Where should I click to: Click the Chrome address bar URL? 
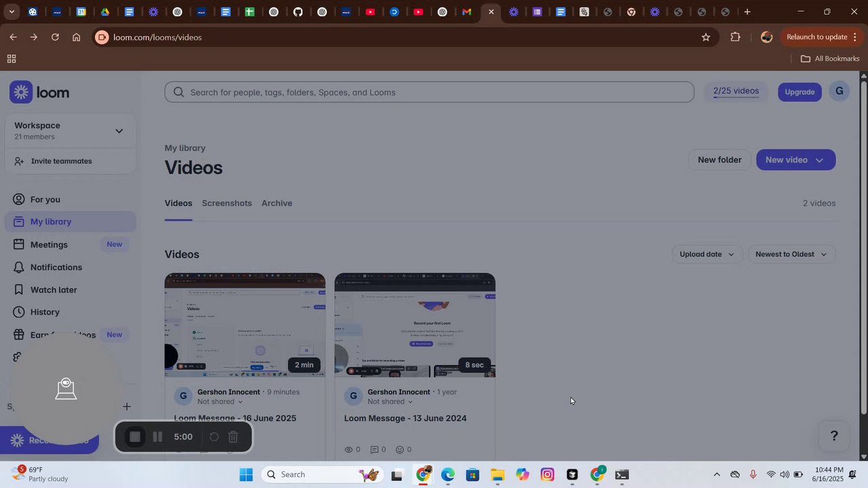pos(157,37)
